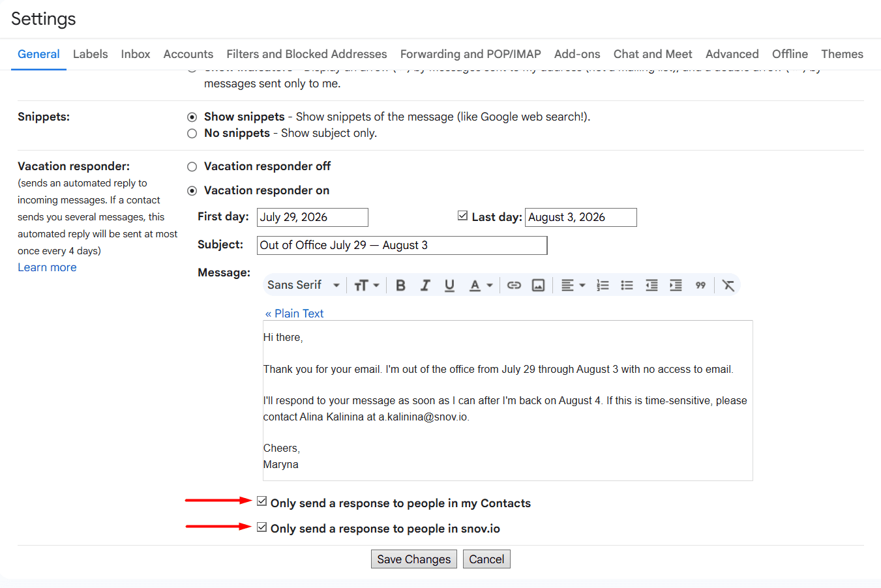Screen dimensions: 881x588
Task: Insert an image into the message
Action: tap(538, 286)
